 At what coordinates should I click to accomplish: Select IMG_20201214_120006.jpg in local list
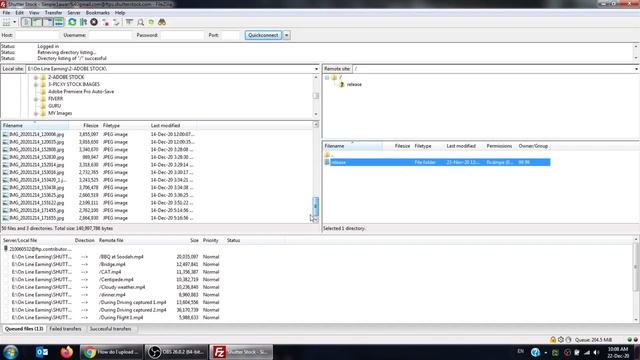tap(98, 134)
